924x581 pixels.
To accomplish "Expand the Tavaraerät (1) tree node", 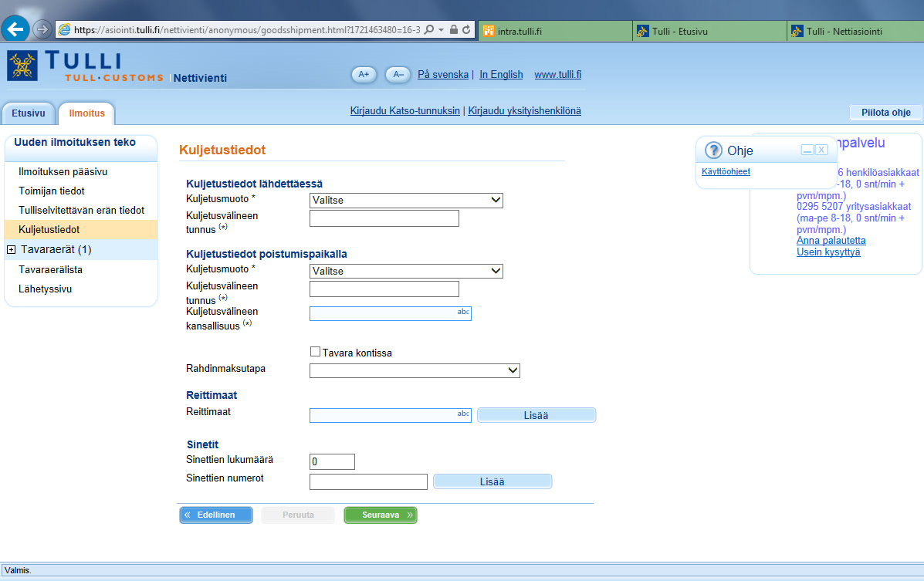I will (x=11, y=250).
